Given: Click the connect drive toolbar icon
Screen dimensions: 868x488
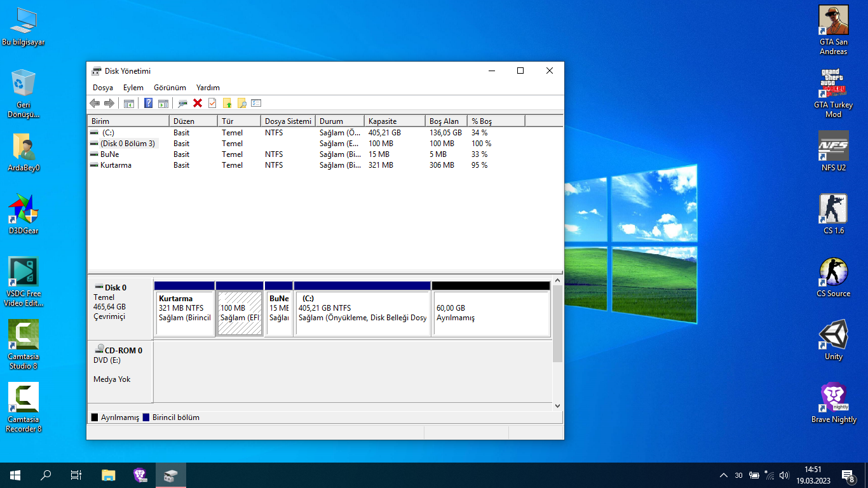Looking at the screenshot, I should click(182, 103).
